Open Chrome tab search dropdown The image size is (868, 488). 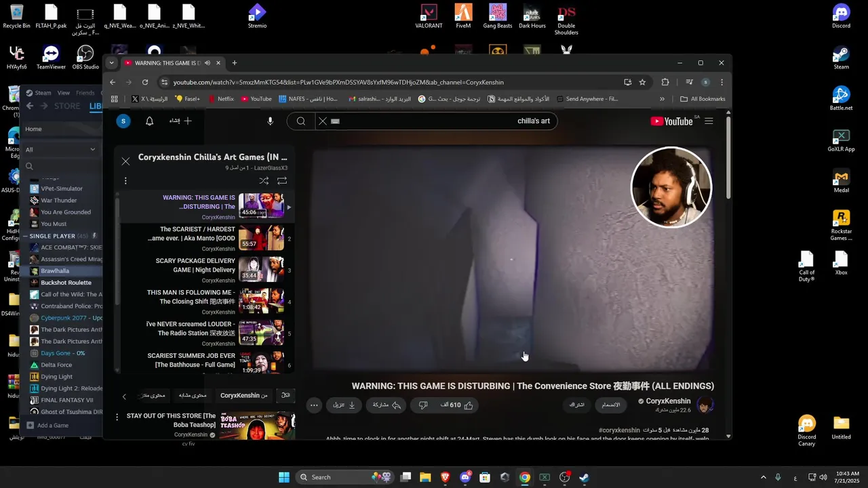click(112, 63)
